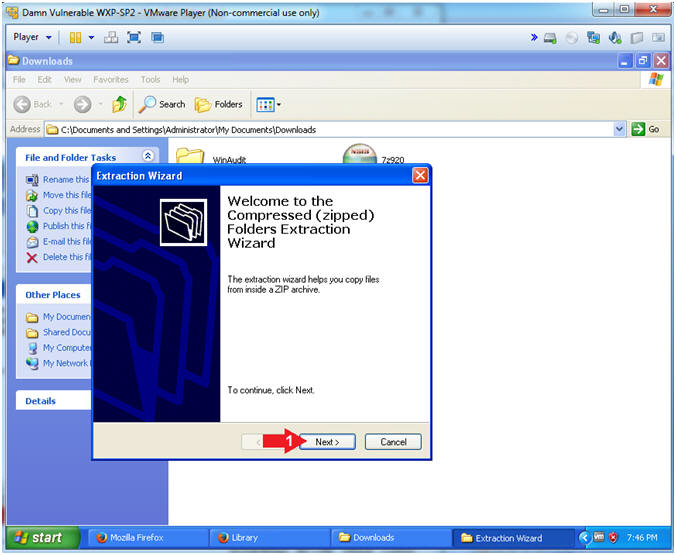
Task: Open the Views dropdown button
Action: pyautogui.click(x=268, y=104)
